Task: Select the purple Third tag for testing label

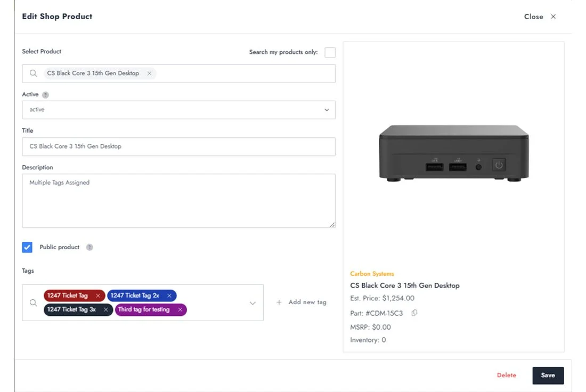Action: coord(144,309)
